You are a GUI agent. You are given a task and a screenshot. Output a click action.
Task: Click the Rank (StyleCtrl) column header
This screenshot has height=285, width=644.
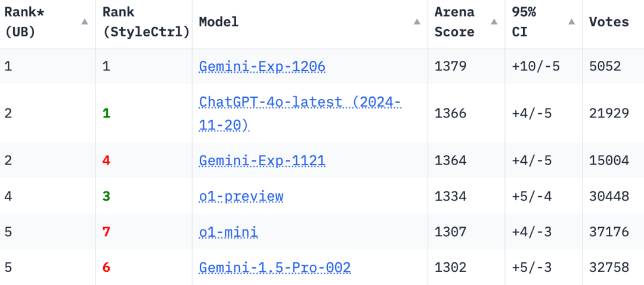(146, 22)
